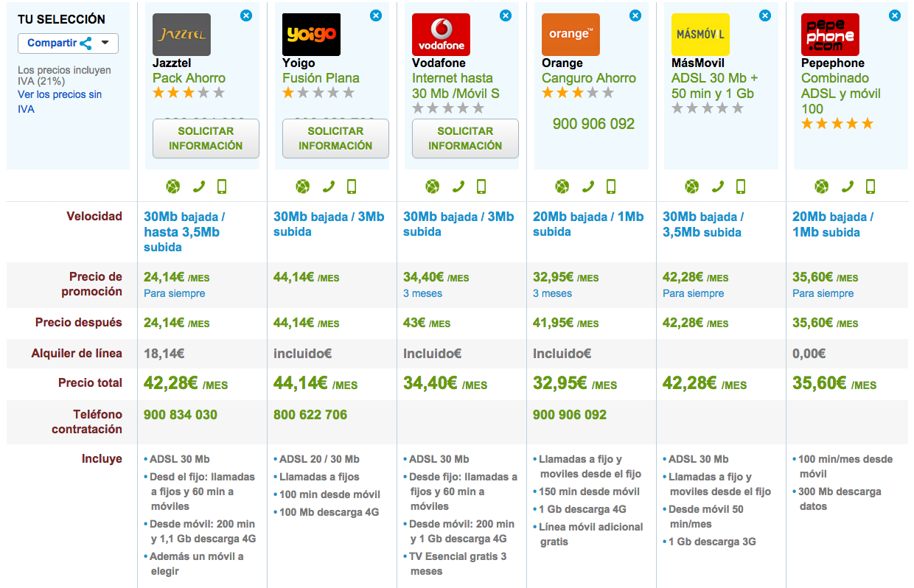
Task: Select the internet globe icon under Jazztel
Action: [173, 186]
